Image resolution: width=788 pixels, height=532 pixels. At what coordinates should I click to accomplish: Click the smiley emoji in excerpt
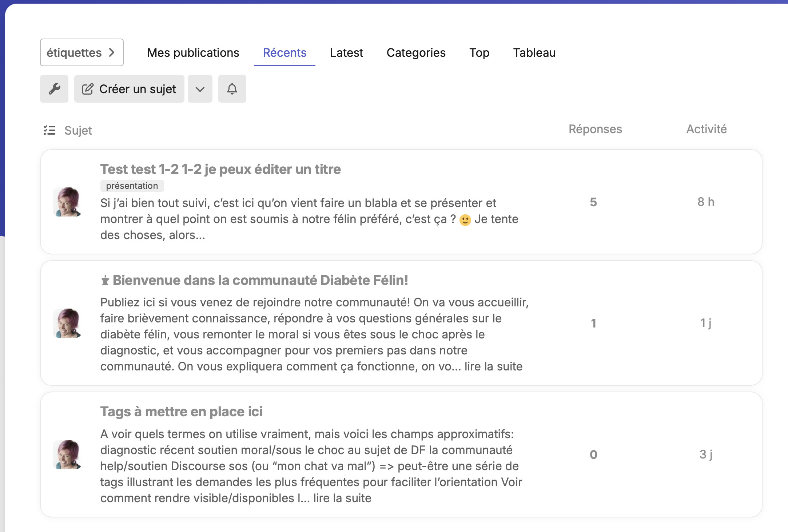coord(465,220)
